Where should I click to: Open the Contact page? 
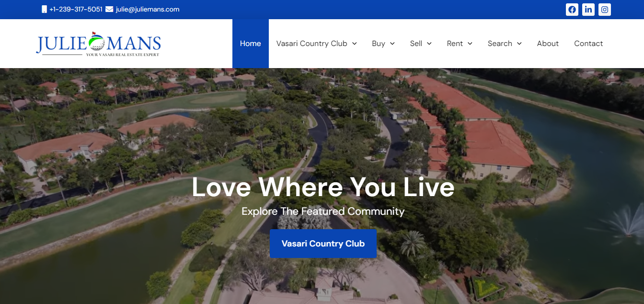click(588, 44)
